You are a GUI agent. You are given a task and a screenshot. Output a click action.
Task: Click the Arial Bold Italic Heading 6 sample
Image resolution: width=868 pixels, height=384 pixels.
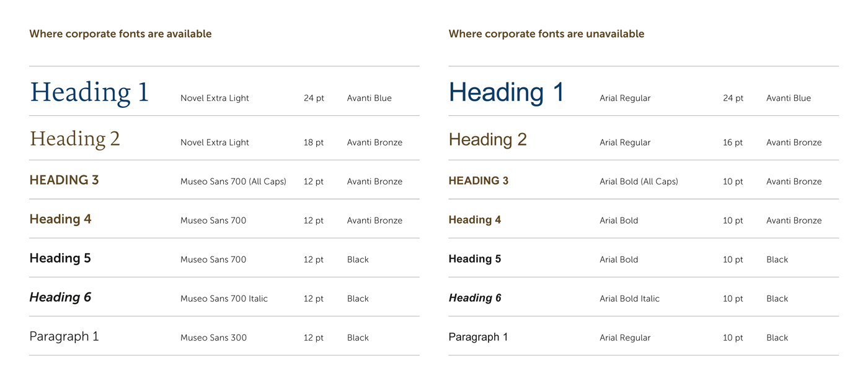[474, 298]
